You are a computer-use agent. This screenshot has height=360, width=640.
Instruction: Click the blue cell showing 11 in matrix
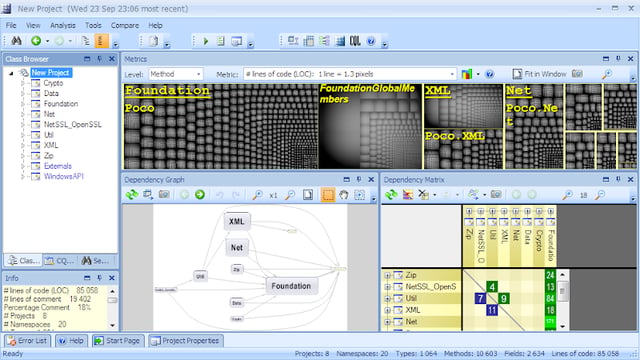coord(492,310)
